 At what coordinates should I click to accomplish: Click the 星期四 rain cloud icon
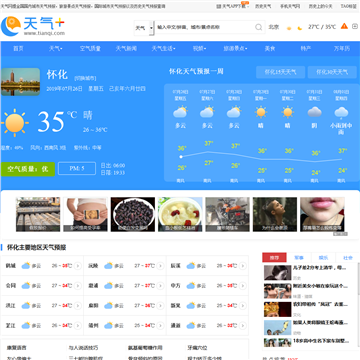point(341,113)
